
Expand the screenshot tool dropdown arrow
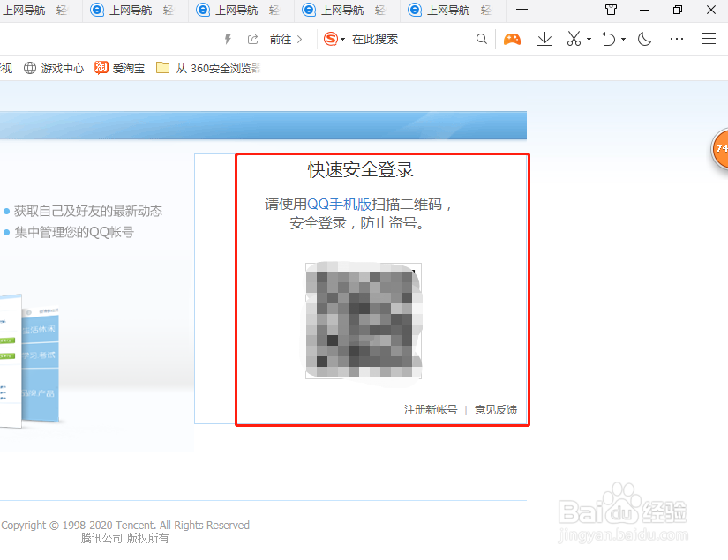pos(589,40)
